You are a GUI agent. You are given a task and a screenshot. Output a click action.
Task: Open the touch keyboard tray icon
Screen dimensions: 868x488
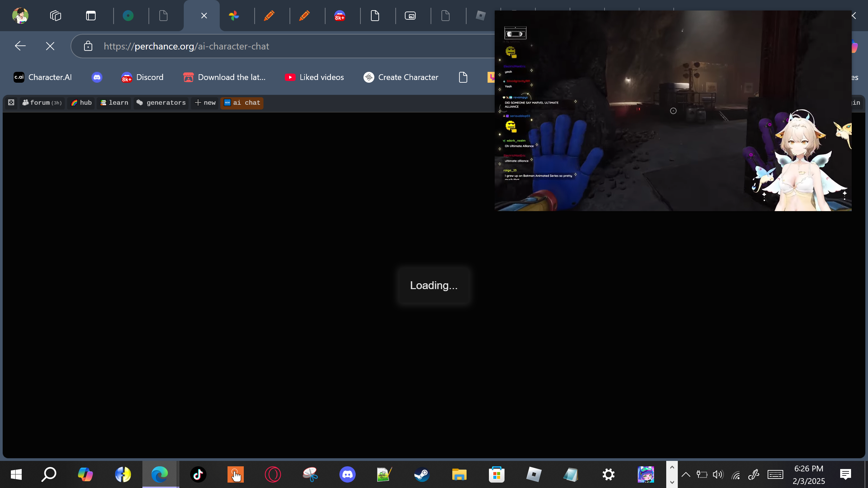775,474
